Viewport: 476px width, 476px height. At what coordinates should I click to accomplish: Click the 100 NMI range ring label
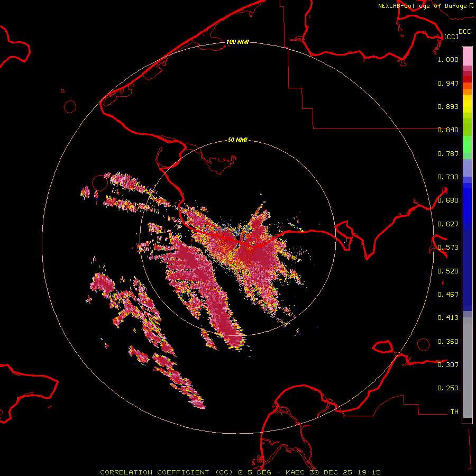point(237,42)
